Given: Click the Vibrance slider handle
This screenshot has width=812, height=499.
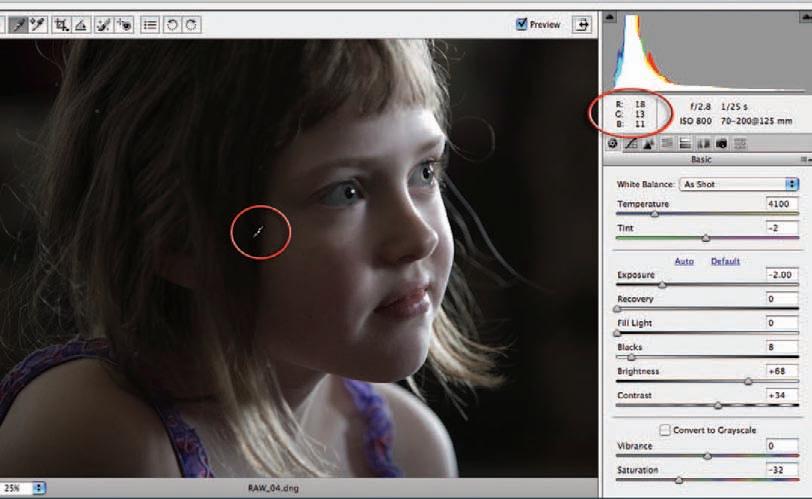Looking at the screenshot, I should (707, 456).
